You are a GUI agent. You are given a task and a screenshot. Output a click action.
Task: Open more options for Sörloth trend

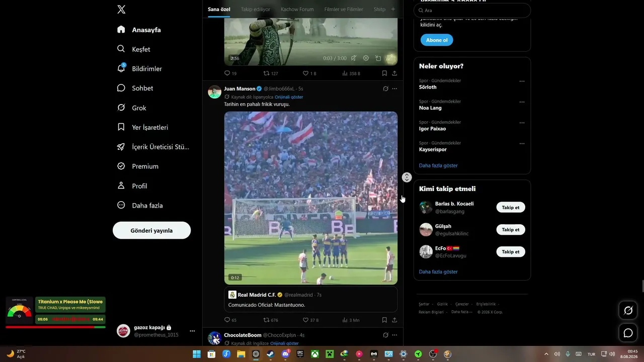(x=522, y=81)
